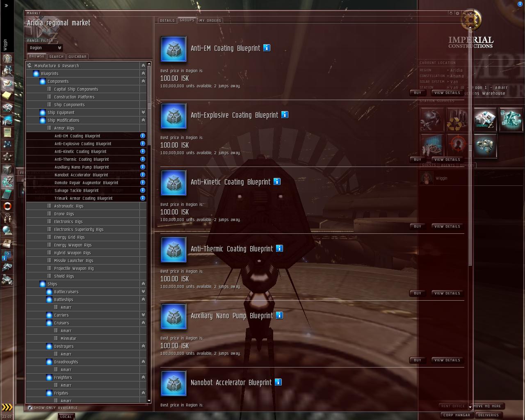
Task: Select Shield Rigs in market tree
Action: tap(86, 276)
